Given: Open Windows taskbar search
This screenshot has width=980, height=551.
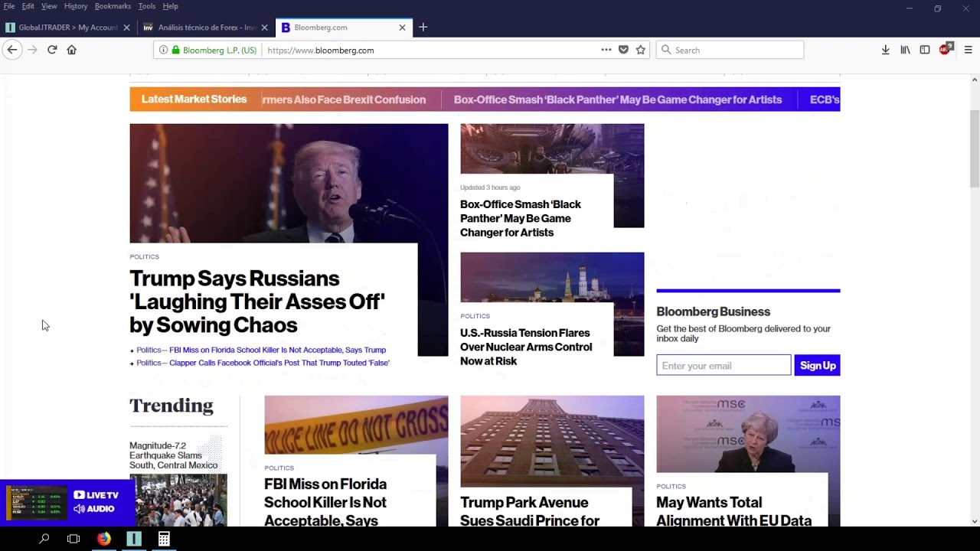Looking at the screenshot, I should (x=44, y=539).
